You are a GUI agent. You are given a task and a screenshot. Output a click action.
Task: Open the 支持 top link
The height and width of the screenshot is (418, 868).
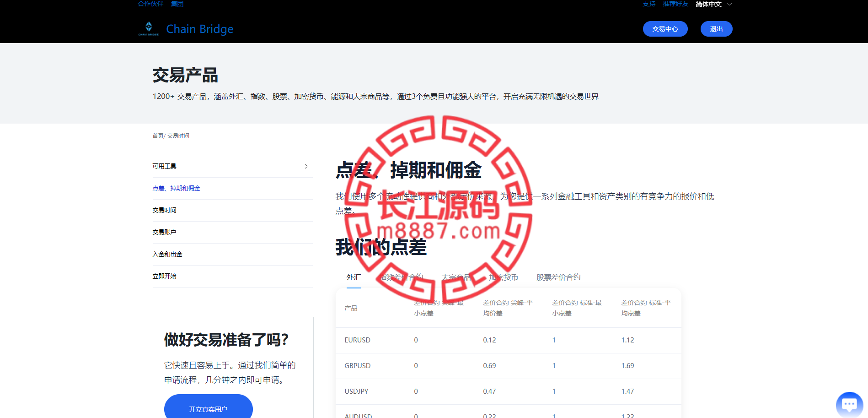click(649, 4)
